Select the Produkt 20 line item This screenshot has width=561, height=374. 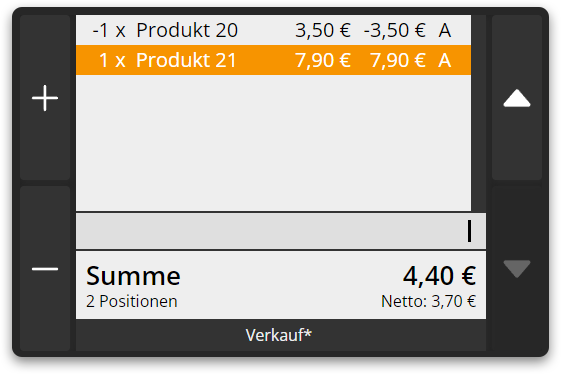click(x=273, y=30)
